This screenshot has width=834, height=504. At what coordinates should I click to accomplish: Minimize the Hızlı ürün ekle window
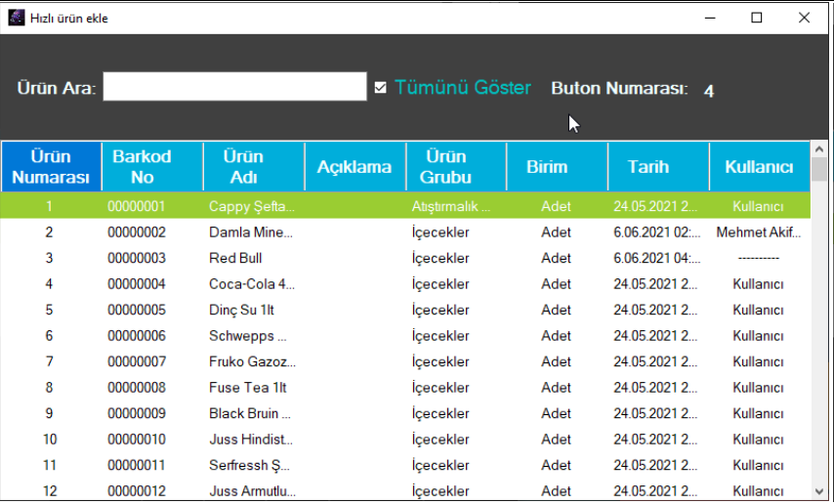pyautogui.click(x=710, y=18)
